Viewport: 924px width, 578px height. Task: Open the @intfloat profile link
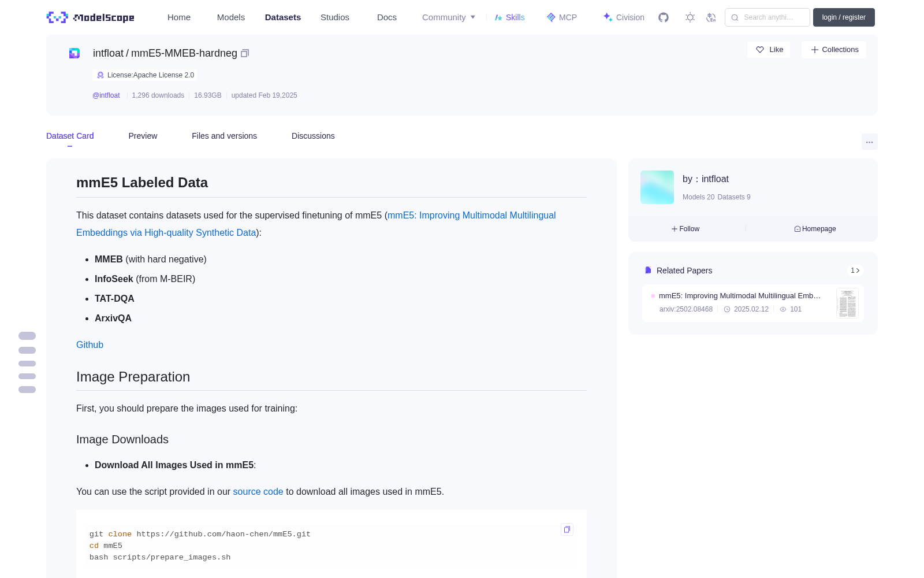click(106, 95)
